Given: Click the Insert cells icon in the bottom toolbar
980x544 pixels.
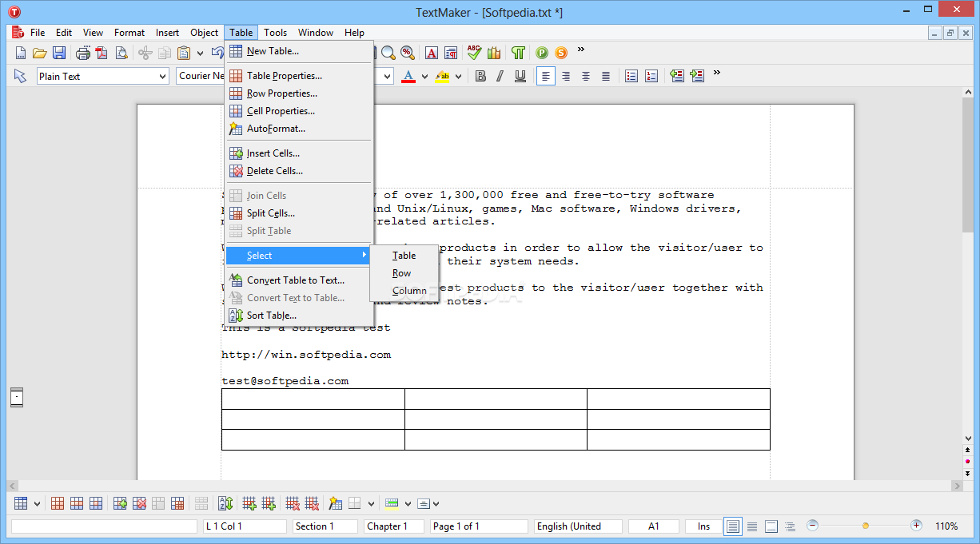Looking at the screenshot, I should click(x=121, y=503).
